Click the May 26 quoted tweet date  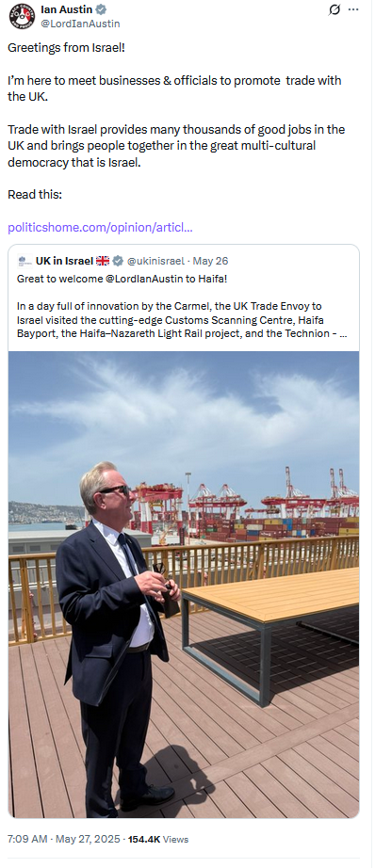[x=210, y=261]
